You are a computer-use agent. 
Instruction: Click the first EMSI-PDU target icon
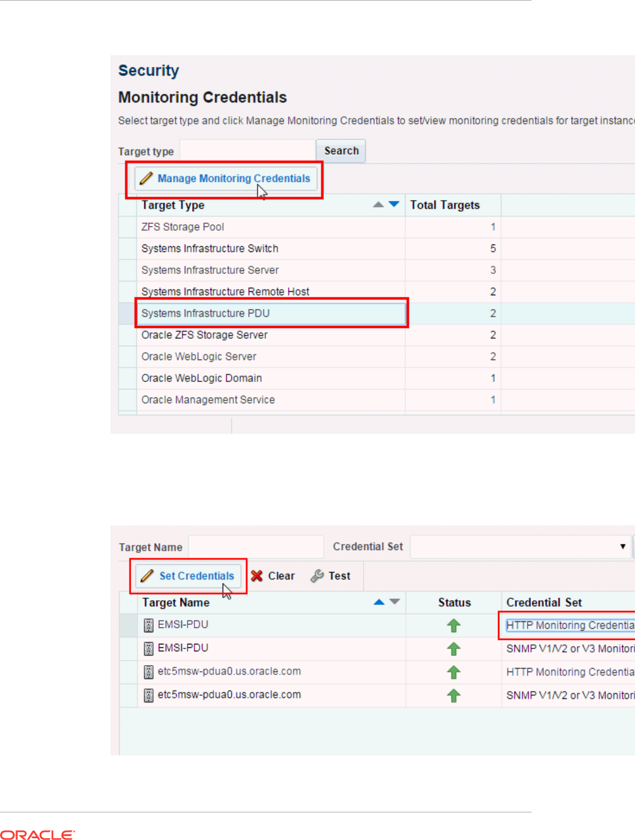click(x=148, y=625)
